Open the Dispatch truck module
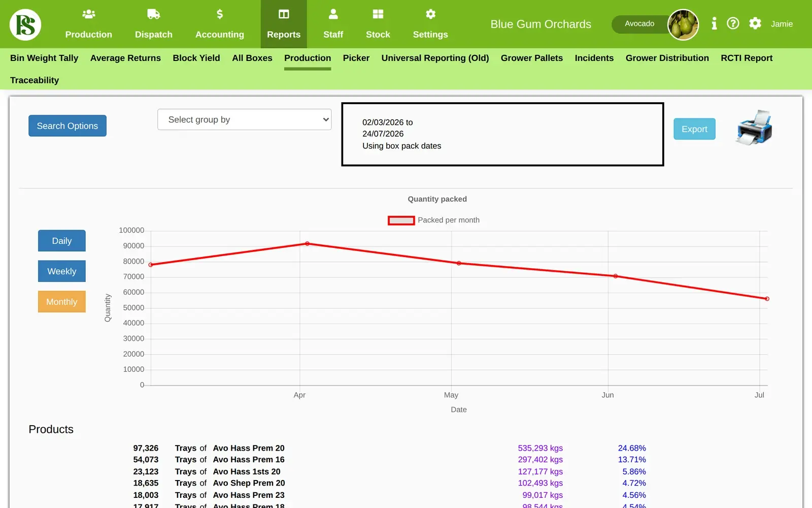Viewport: 812px width, 508px height. point(154,24)
